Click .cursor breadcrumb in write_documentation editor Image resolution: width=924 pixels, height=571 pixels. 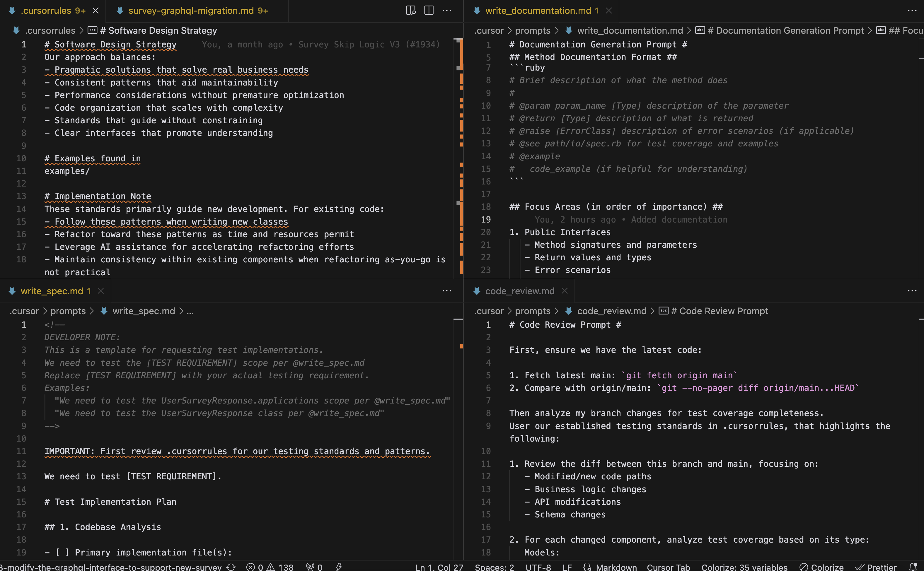(x=489, y=30)
